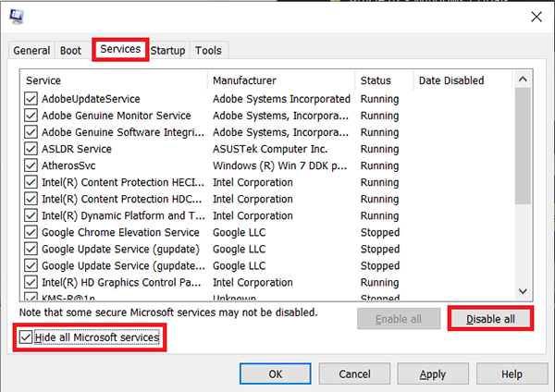Viewport: 555px width, 392px height.
Task: Click the Cancel button
Action: 354,374
